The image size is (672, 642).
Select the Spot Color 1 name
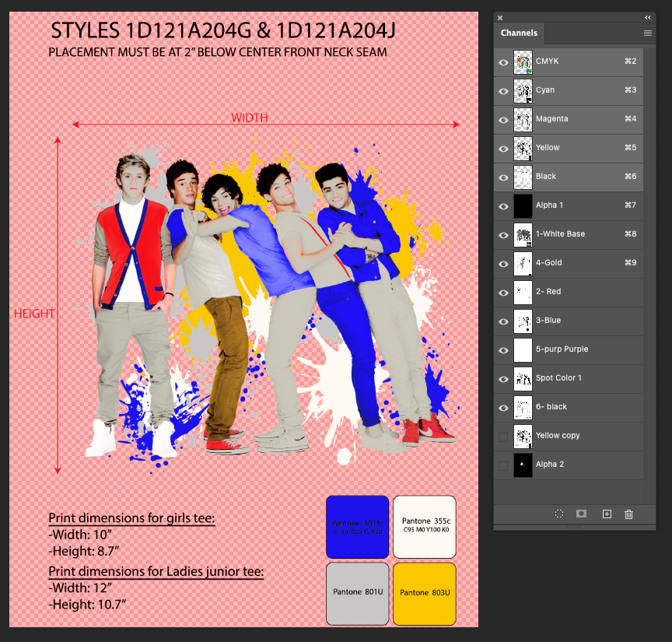coord(558,378)
